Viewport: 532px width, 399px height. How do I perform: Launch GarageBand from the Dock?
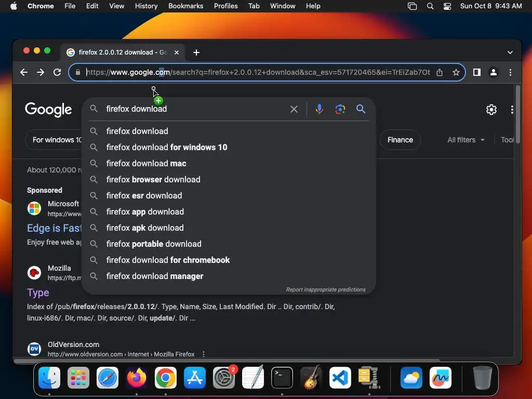click(311, 377)
